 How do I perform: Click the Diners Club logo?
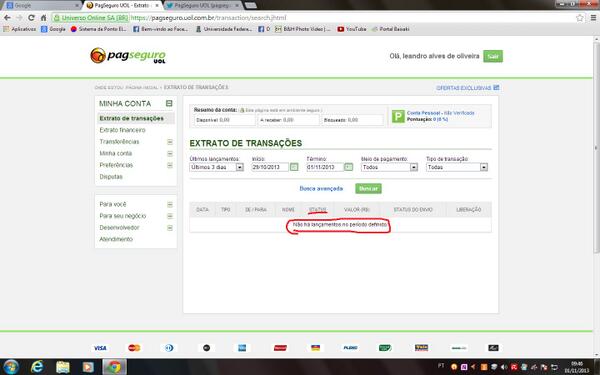coord(169,348)
